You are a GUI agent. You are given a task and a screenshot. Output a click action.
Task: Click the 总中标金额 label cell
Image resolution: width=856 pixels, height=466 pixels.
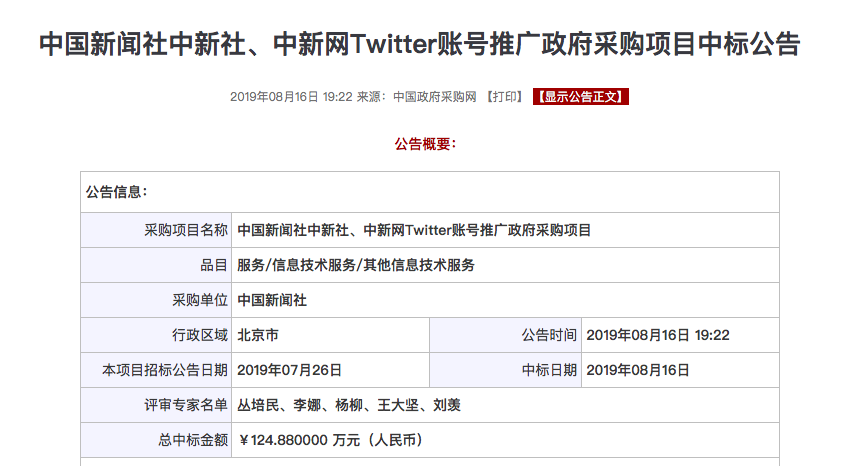click(x=156, y=440)
